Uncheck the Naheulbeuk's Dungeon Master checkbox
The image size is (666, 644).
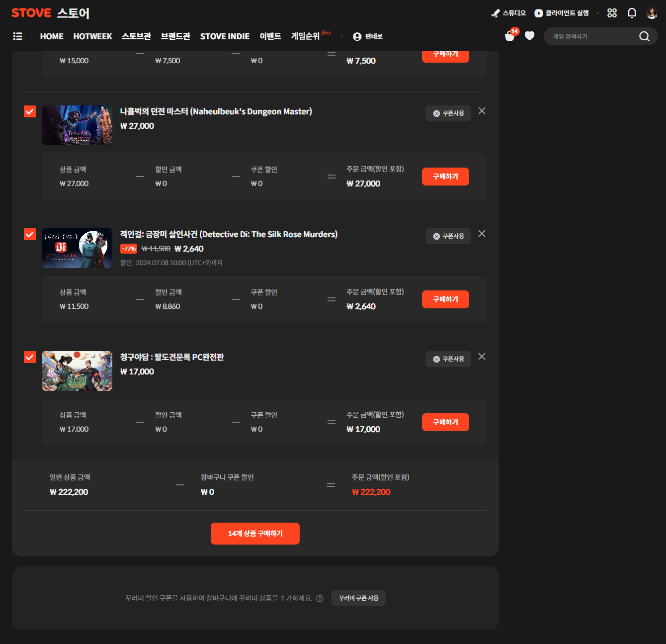point(30,111)
